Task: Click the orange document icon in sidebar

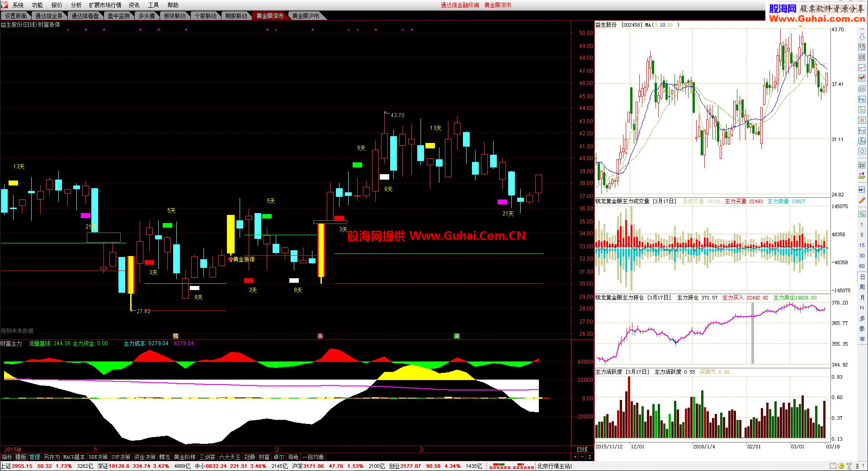Action: (x=862, y=120)
